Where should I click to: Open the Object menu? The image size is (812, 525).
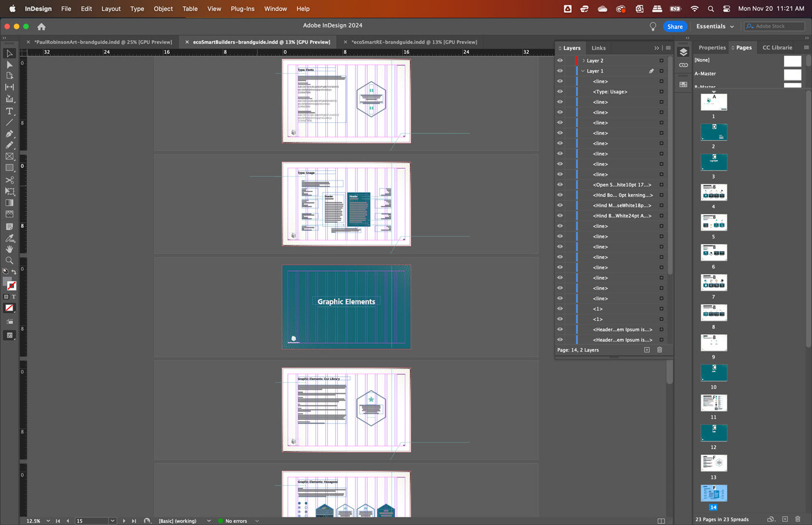[163, 9]
